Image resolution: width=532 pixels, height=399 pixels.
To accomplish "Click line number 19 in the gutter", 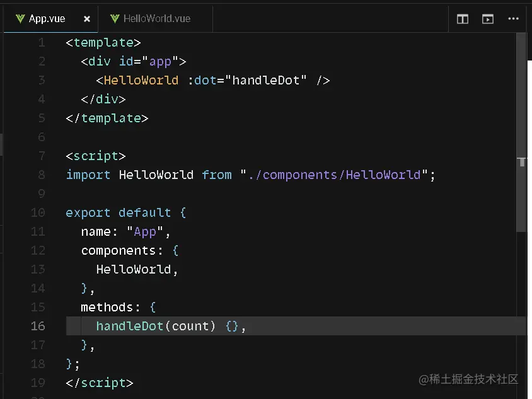I will (38, 383).
